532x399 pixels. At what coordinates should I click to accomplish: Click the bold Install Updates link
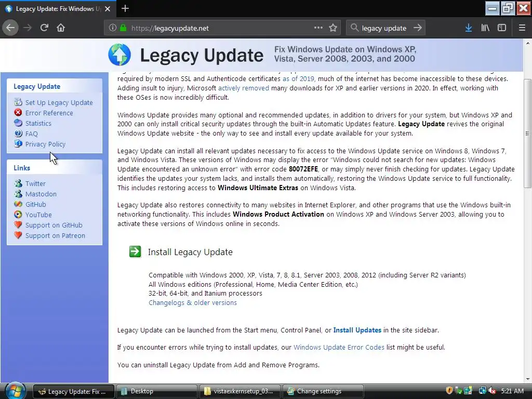tap(357, 330)
